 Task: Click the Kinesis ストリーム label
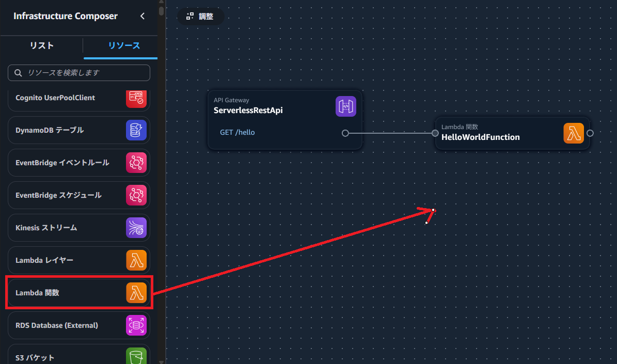click(x=46, y=228)
